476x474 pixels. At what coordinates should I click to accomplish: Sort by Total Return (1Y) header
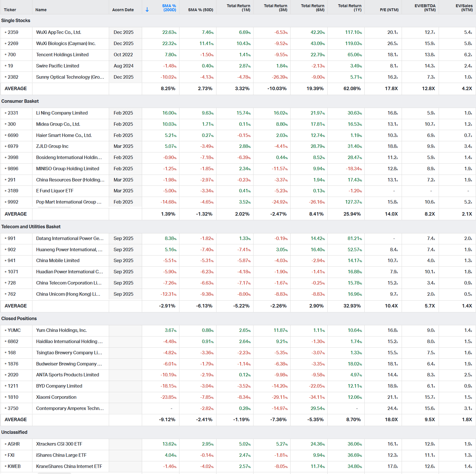349,8
